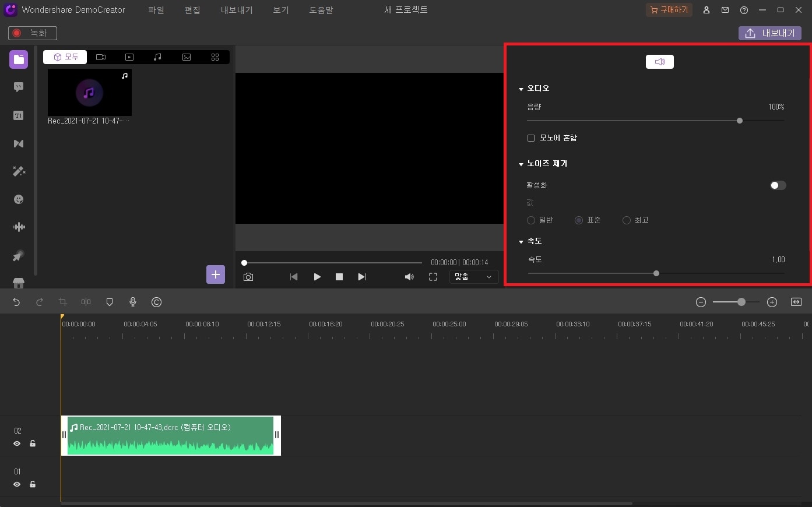Open the effects magic wand icon
812x507 pixels.
coord(19,171)
